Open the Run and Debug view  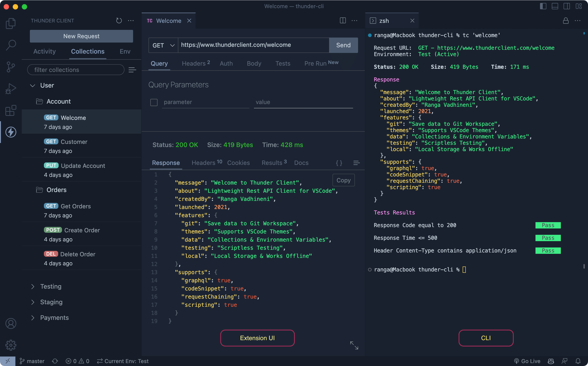[11, 89]
